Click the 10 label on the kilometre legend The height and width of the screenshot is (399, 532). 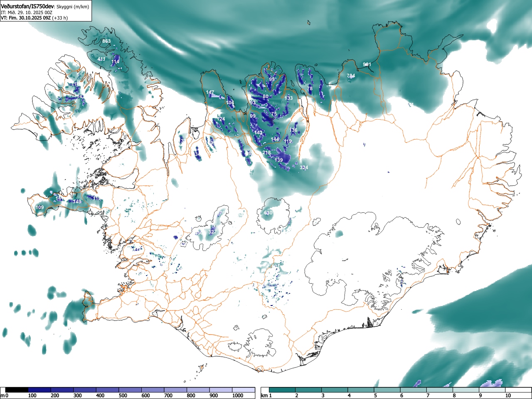tap(507, 396)
